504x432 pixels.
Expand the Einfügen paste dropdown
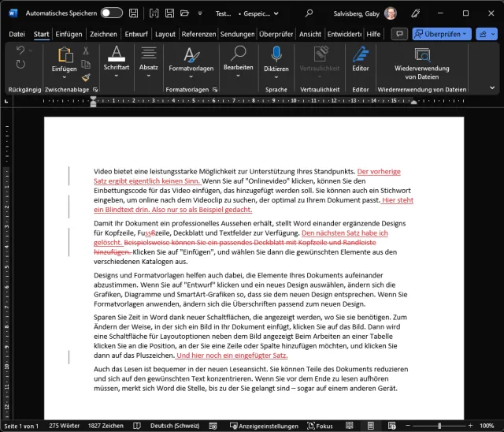(65, 79)
